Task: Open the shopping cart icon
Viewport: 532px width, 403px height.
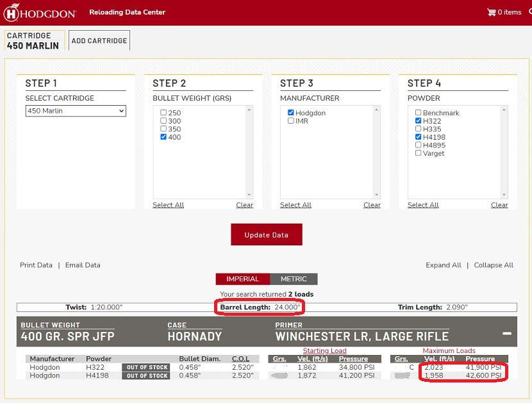Action: 491,12
